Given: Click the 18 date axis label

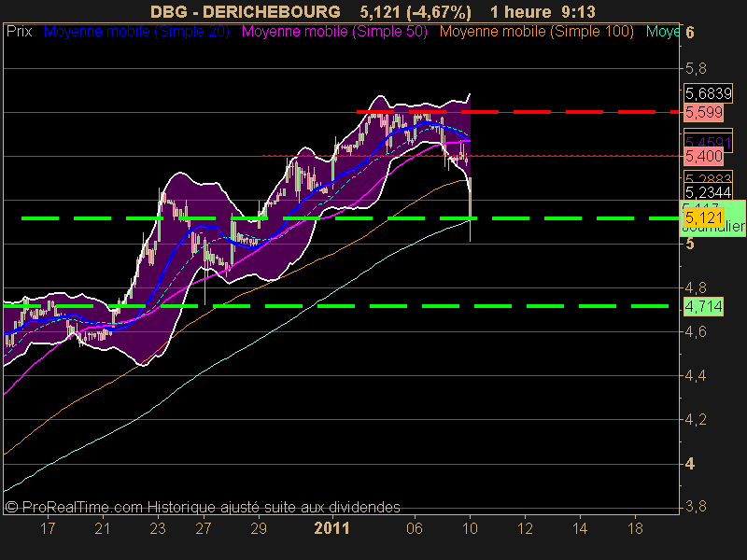Looking at the screenshot, I should click(x=635, y=528).
